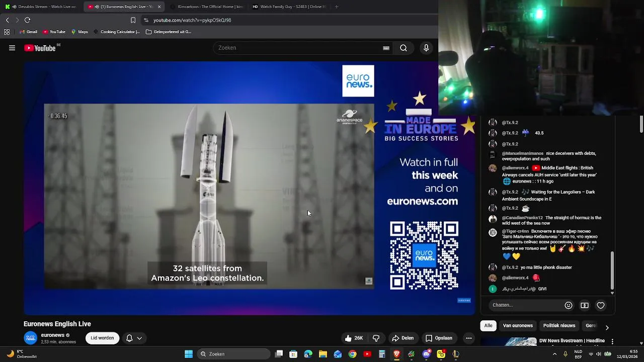Open Brave browser on the taskbar
Image resolution: width=644 pixels, height=362 pixels.
click(x=396, y=354)
